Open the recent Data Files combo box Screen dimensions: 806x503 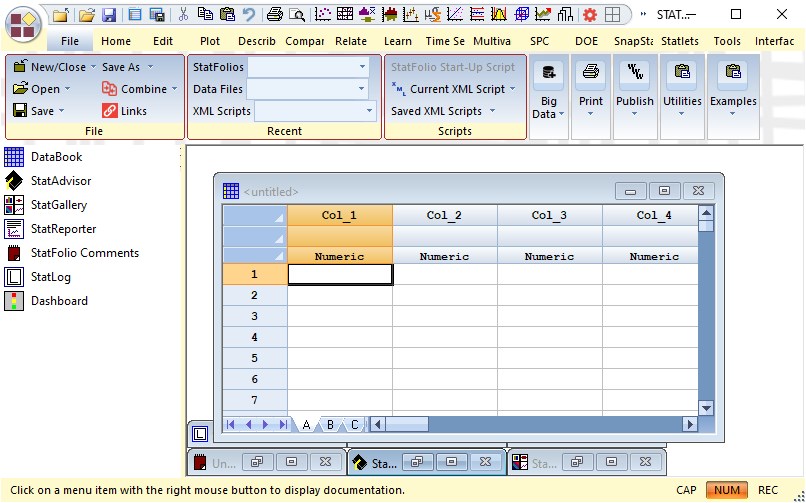pyautogui.click(x=307, y=89)
